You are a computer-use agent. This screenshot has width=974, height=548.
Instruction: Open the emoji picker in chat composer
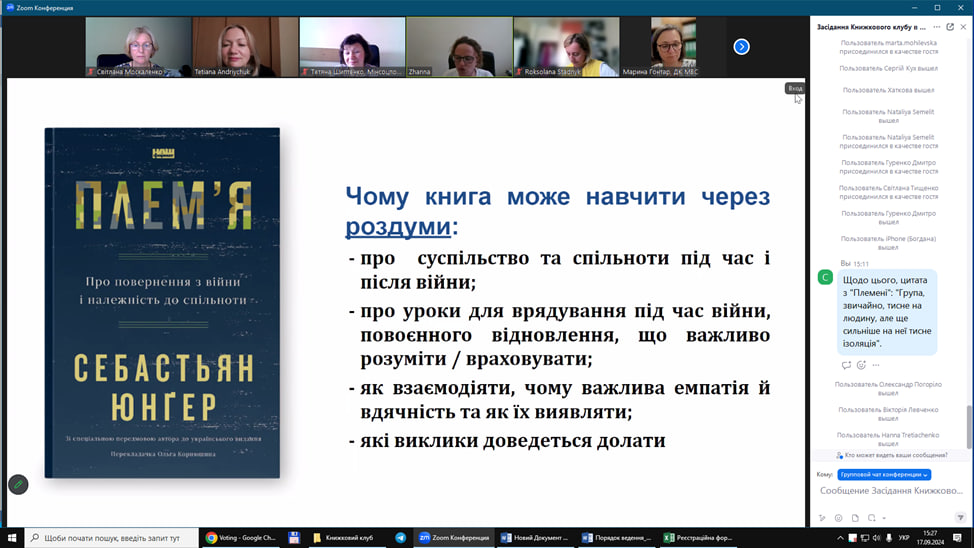(x=839, y=518)
